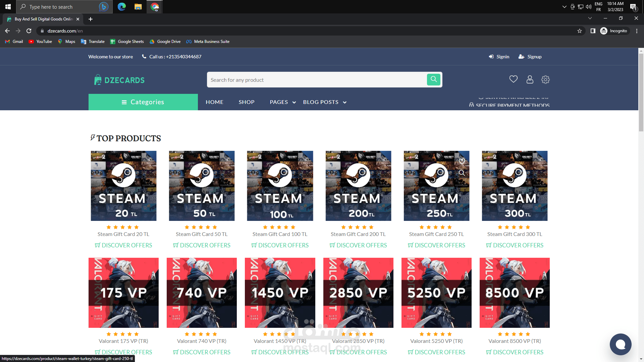Open the user account icon in header

point(530,79)
